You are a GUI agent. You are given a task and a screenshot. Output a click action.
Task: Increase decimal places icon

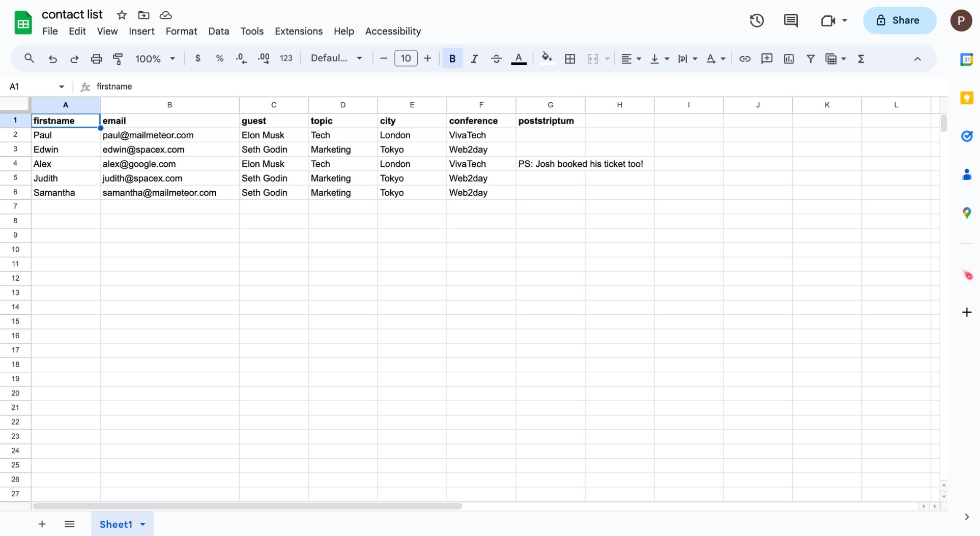tap(264, 58)
